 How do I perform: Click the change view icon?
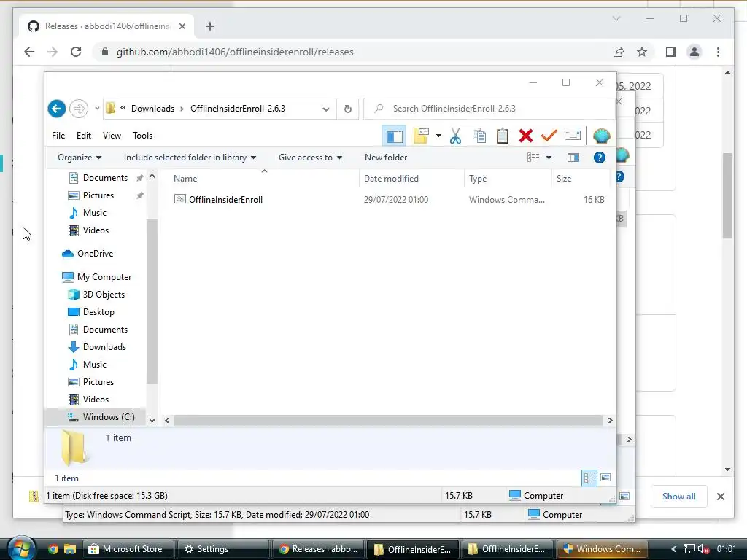pos(533,157)
